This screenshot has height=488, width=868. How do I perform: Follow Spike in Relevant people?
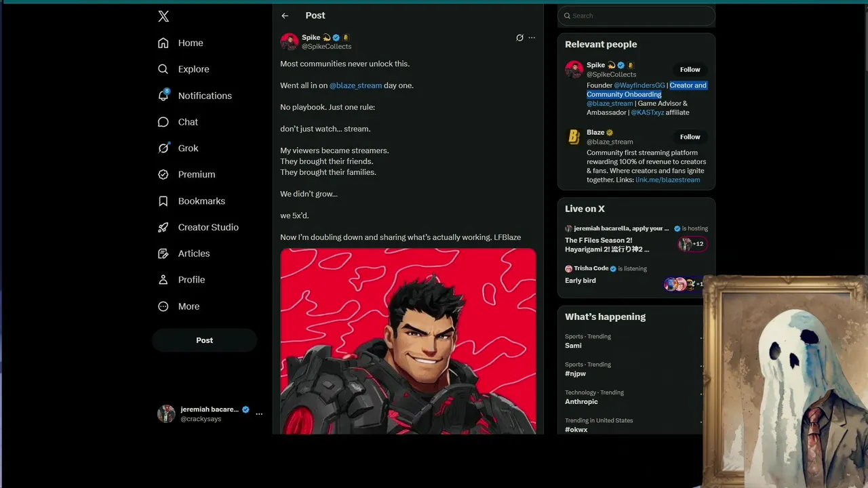[690, 70]
